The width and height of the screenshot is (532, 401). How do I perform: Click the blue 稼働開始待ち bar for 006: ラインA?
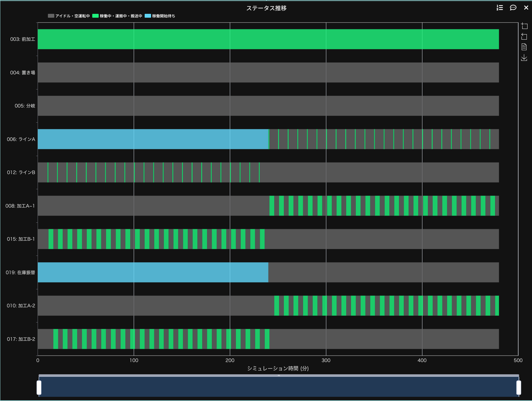(x=153, y=139)
